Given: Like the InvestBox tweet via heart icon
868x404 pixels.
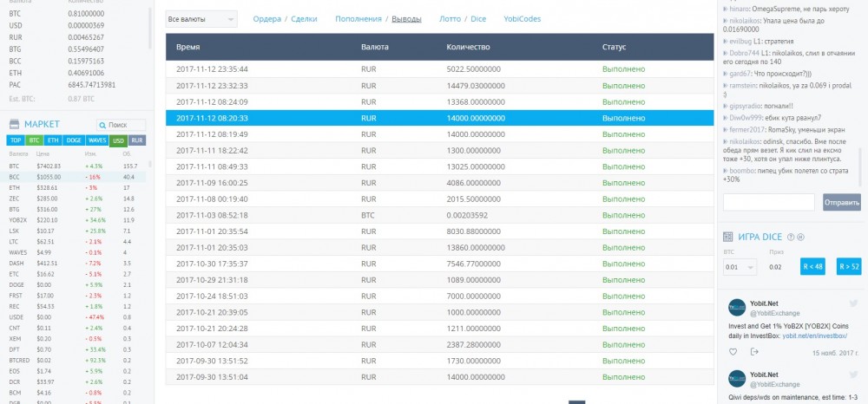Looking at the screenshot, I should pos(733,351).
